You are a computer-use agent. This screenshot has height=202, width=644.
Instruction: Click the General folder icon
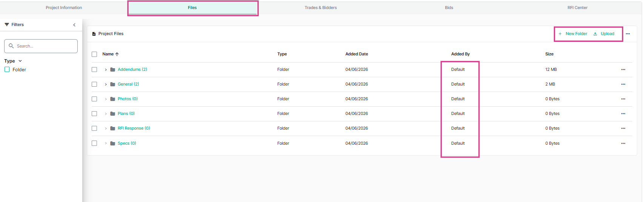pyautogui.click(x=112, y=84)
